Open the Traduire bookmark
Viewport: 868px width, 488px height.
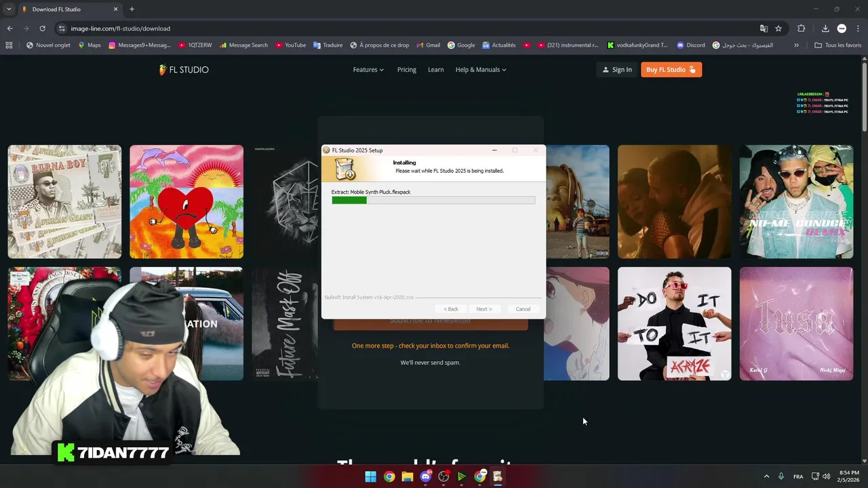[328, 45]
